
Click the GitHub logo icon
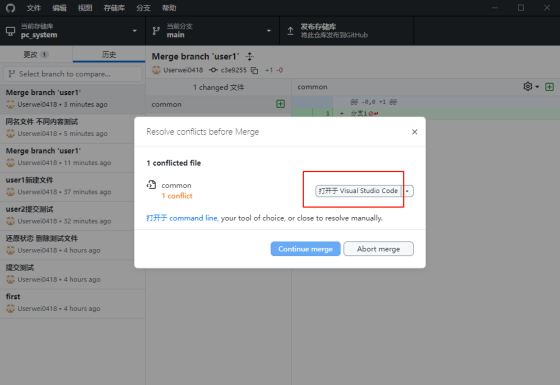[10, 8]
